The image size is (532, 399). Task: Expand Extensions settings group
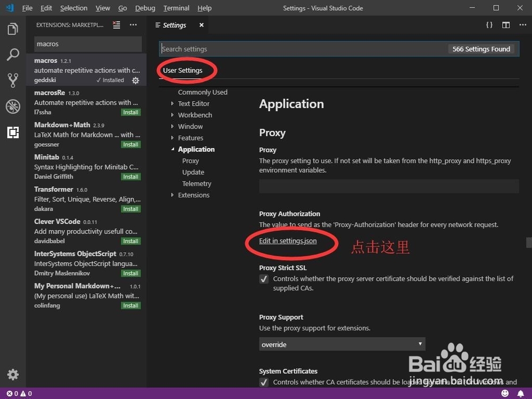(172, 195)
